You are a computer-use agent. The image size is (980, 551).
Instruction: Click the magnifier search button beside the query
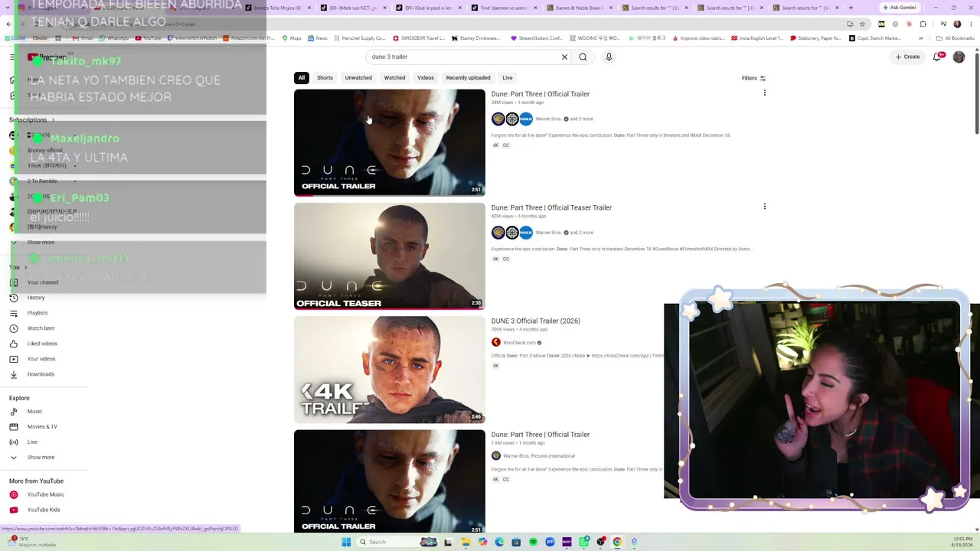(x=583, y=57)
